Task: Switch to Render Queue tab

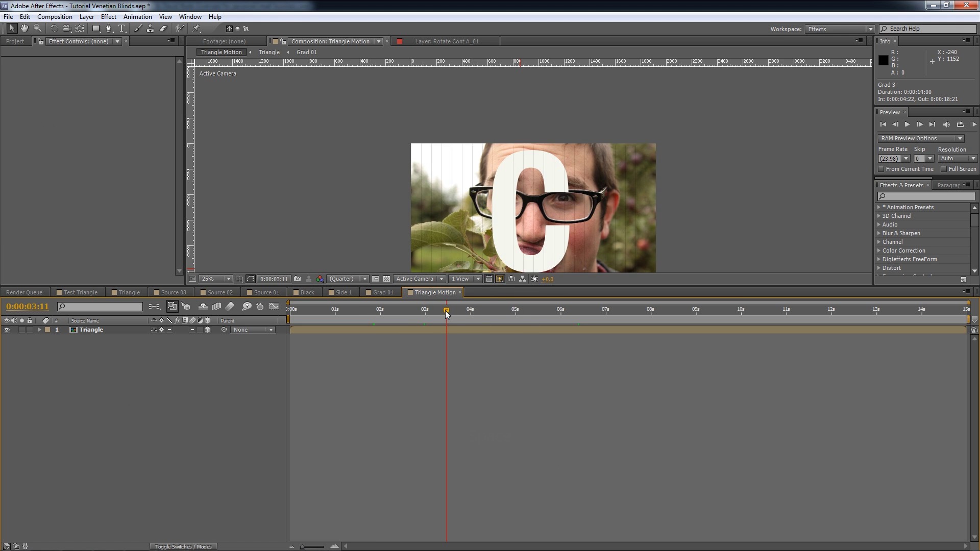Action: pyautogui.click(x=24, y=292)
